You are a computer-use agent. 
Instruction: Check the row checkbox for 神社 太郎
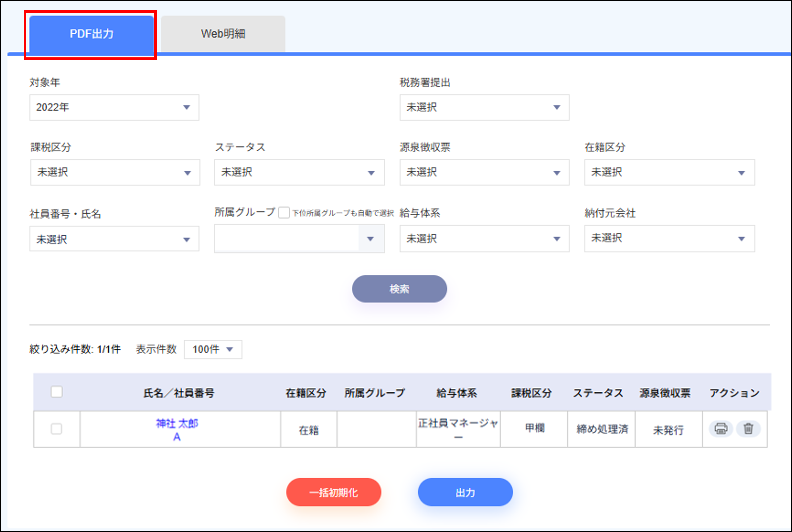pyautogui.click(x=56, y=429)
